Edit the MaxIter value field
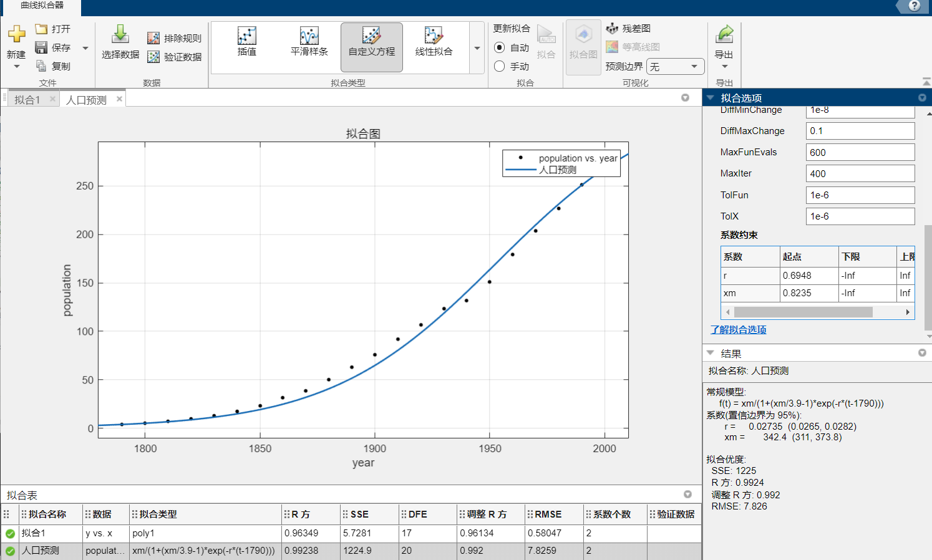This screenshot has height=560, width=932. click(860, 173)
